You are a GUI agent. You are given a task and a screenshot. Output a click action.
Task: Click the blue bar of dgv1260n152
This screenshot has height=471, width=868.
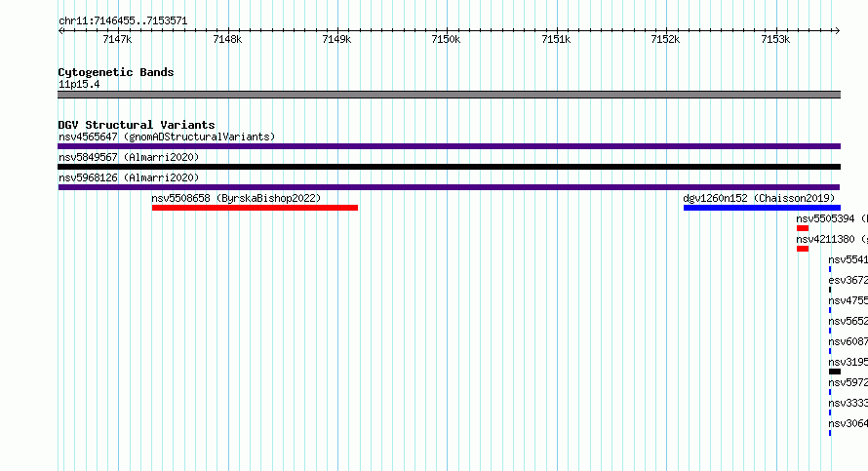(x=762, y=208)
